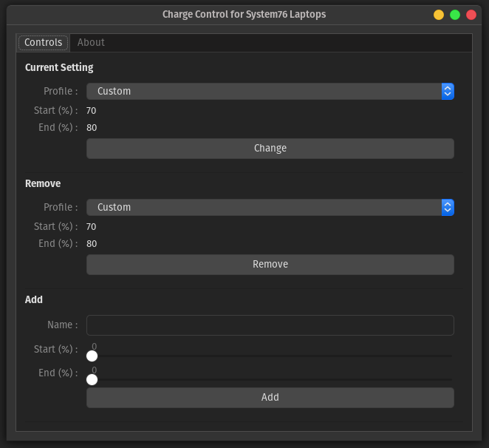Select the Controls tab
The image size is (489, 448).
(43, 42)
